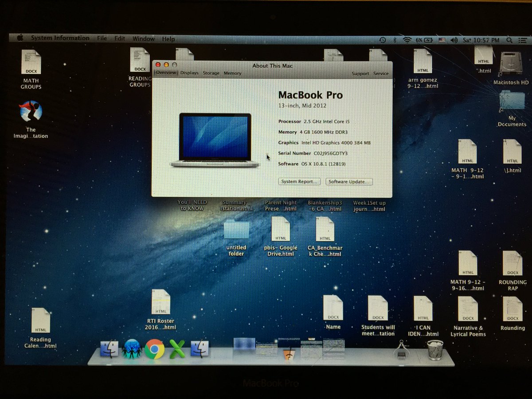532x399 pixels.
Task: Switch to the Memory tab
Action: click(x=232, y=73)
